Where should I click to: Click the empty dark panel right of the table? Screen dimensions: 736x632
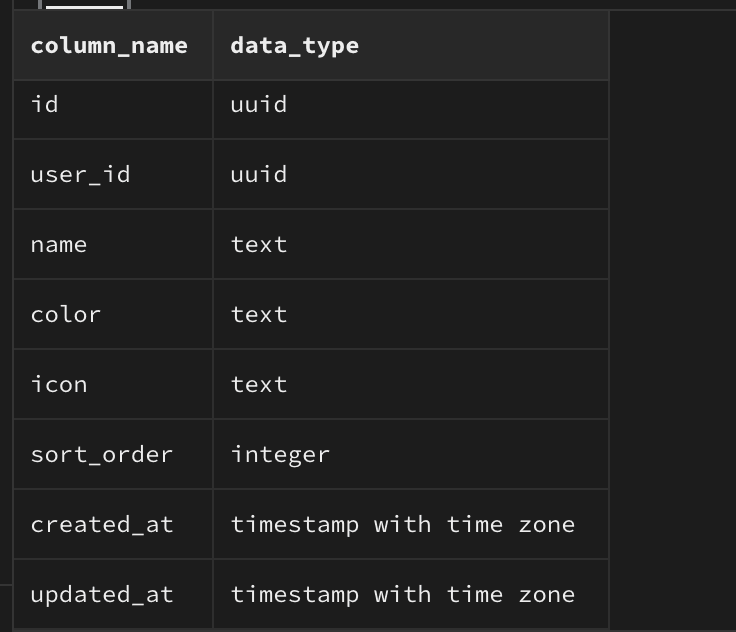(x=672, y=300)
